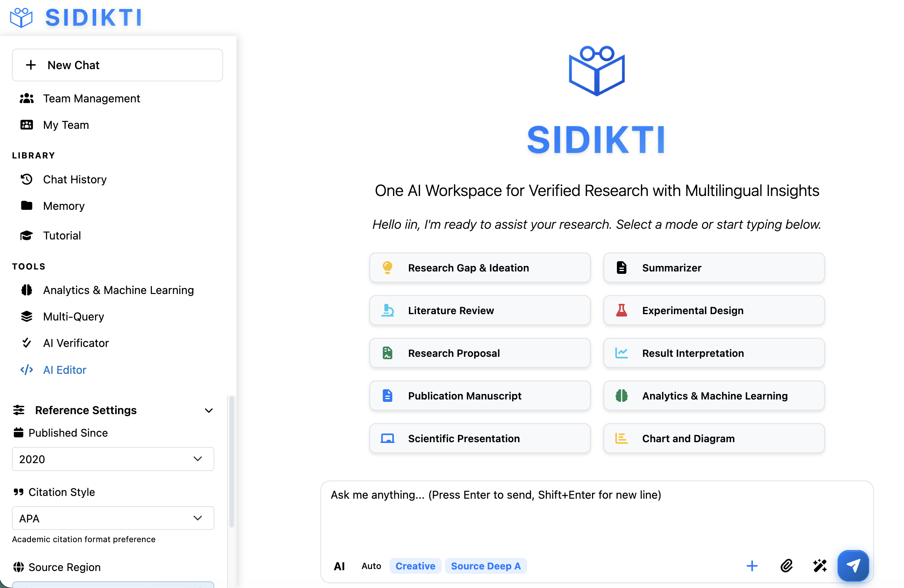Select Experimental Design mode

[714, 310]
